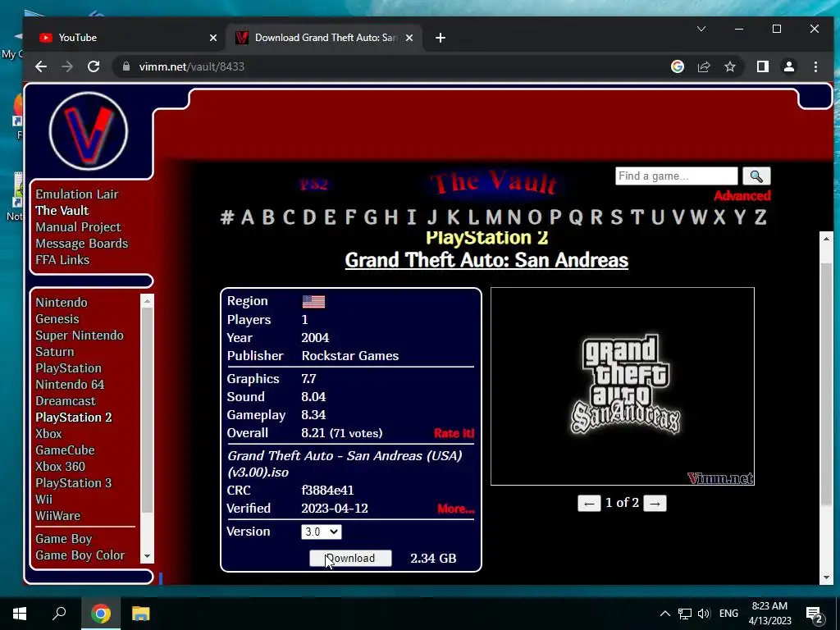This screenshot has width=840, height=630.
Task: Close the YouTube tab
Action: (x=213, y=38)
